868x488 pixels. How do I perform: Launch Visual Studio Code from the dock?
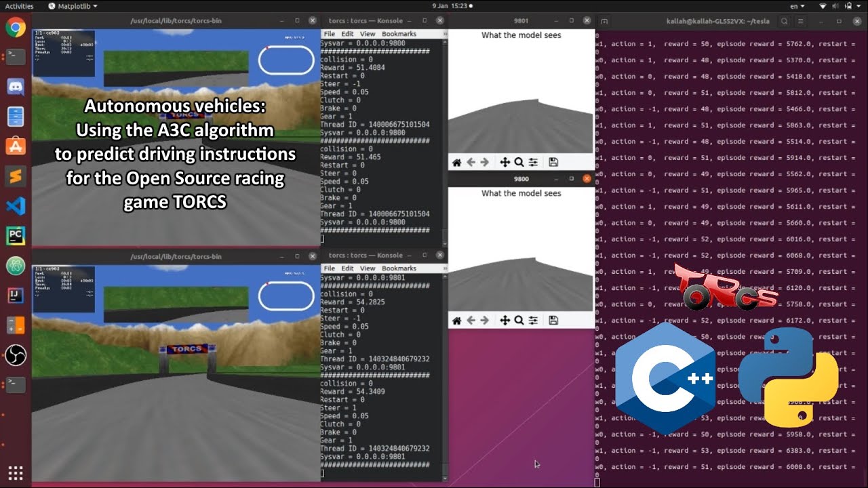16,206
